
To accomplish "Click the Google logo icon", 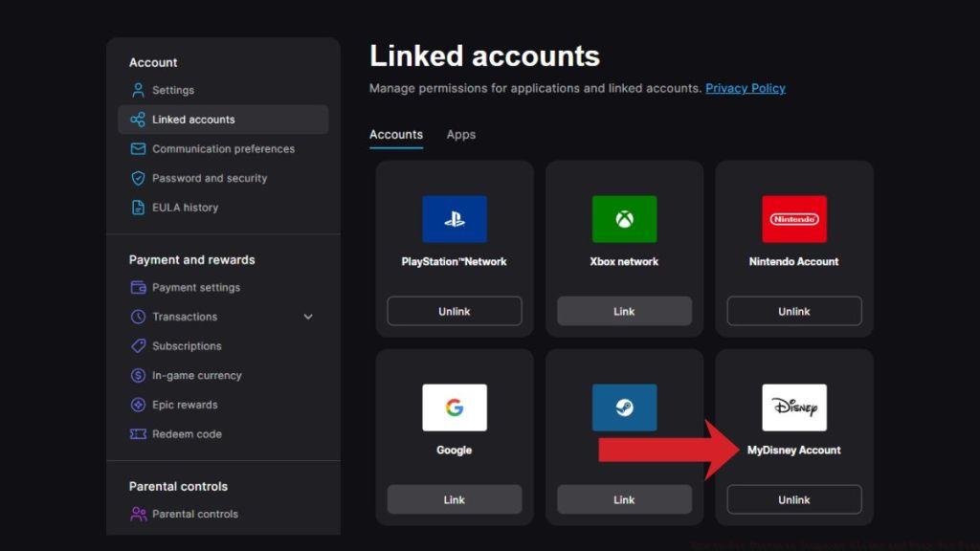I will point(455,408).
